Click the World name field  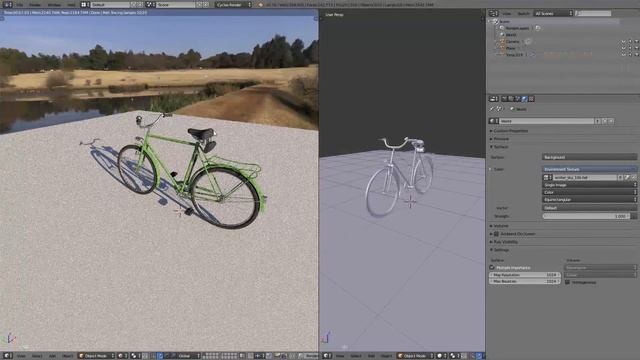(547, 121)
